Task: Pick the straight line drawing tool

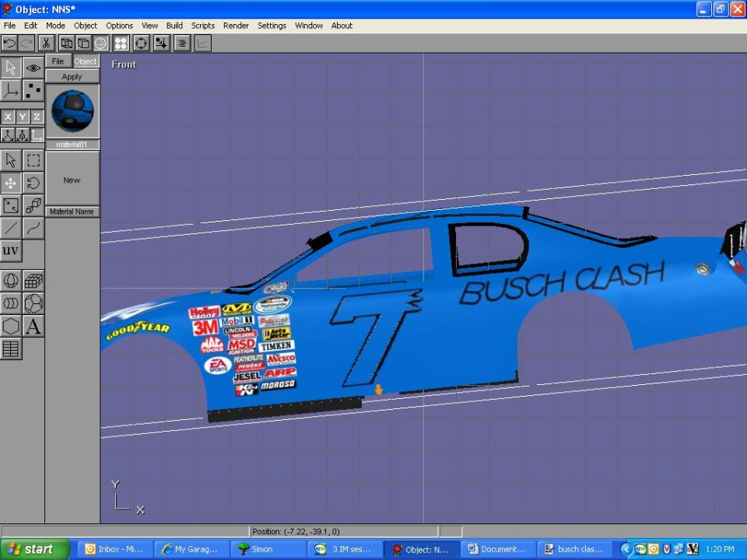Action: [x=10, y=228]
